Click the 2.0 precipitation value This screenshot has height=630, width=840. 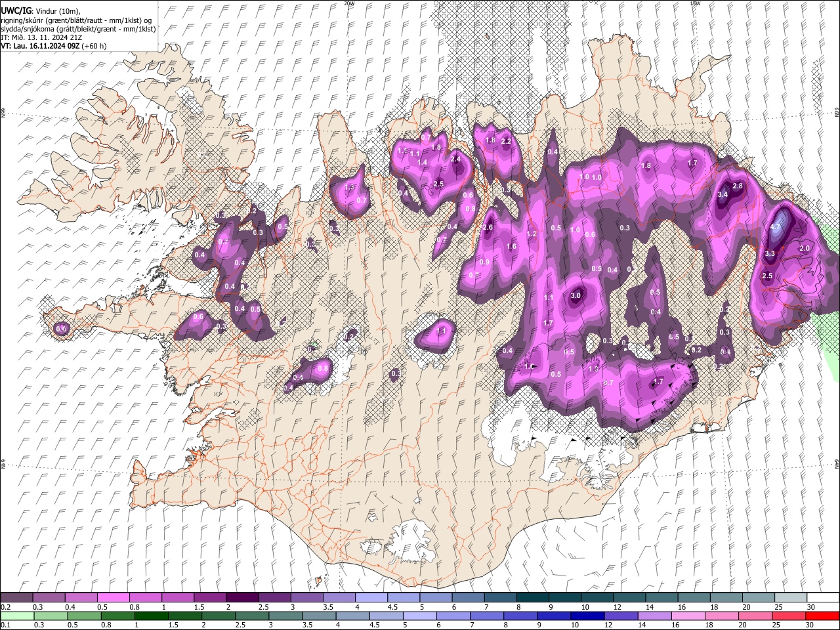coord(805,248)
